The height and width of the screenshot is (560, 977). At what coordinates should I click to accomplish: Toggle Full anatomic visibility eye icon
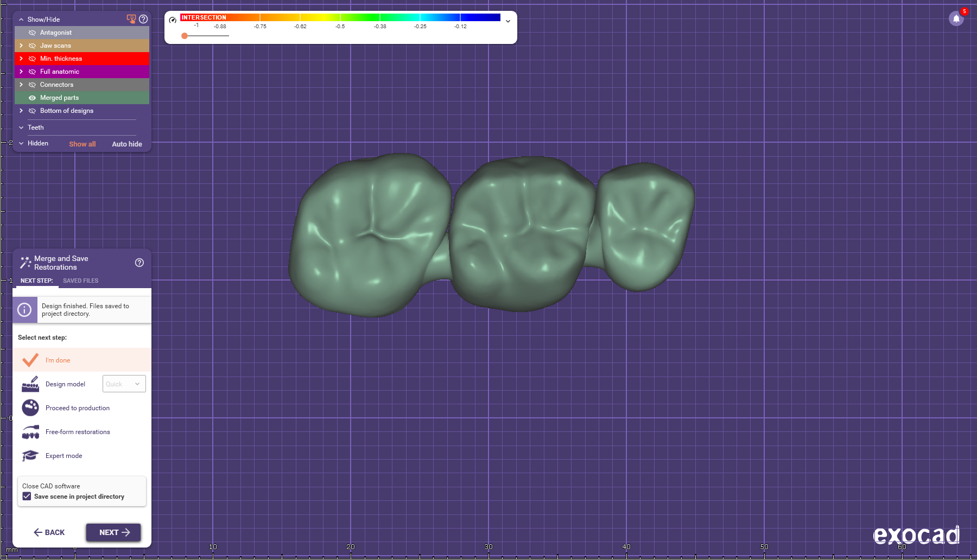pos(32,72)
